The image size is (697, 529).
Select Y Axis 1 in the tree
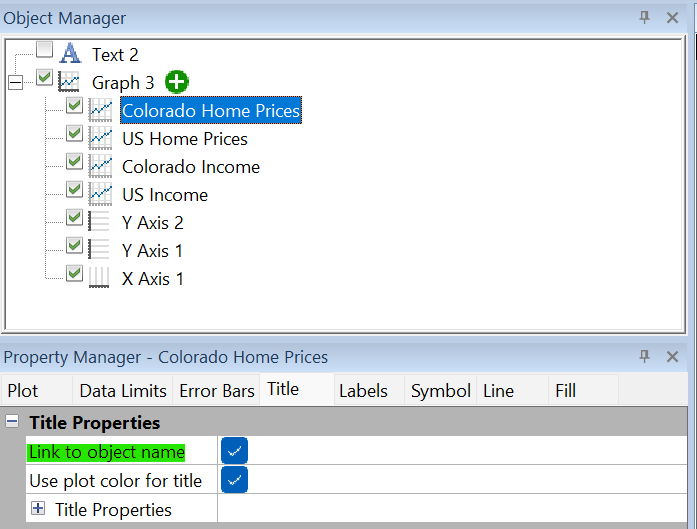153,250
